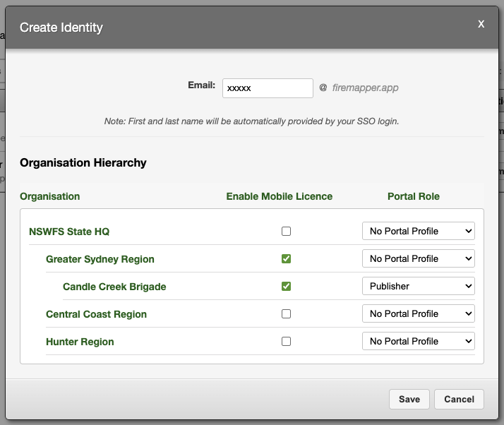Enable mobile licence for Hunter Region
This screenshot has width=504, height=425.
point(286,342)
